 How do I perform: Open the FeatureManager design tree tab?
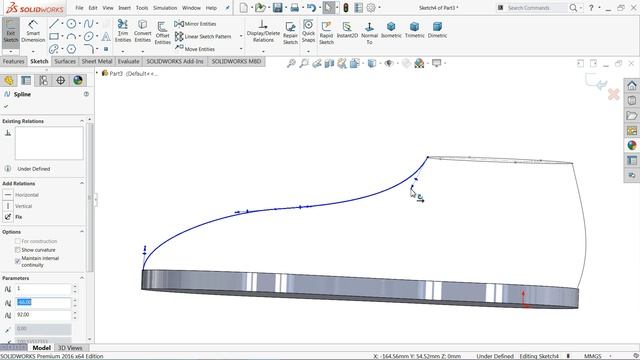coord(9,80)
